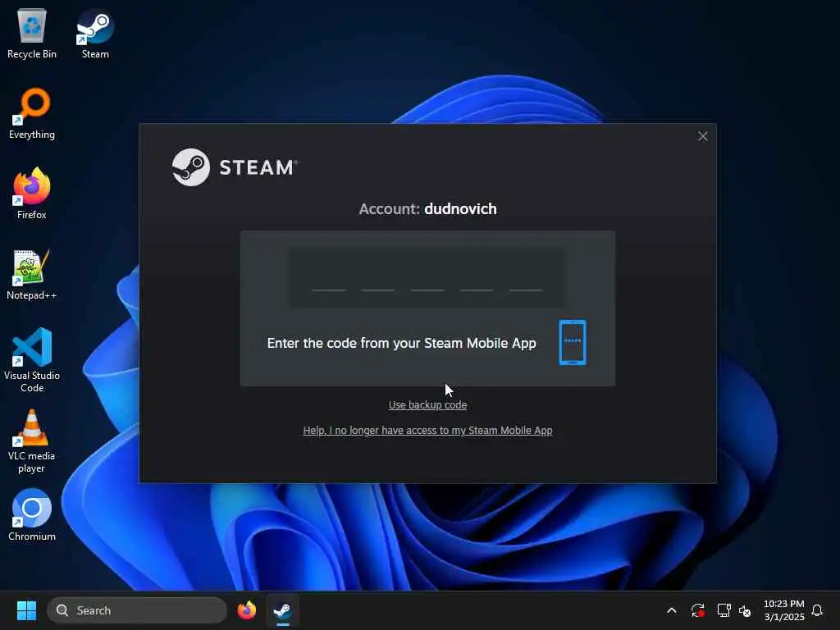Show hidden system tray icons
This screenshot has width=840, height=630.
tap(671, 610)
